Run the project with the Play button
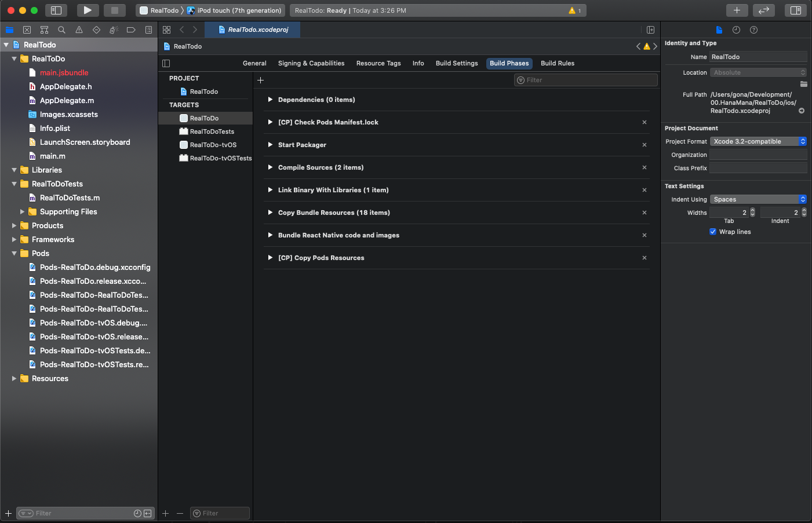The image size is (812, 523). pyautogui.click(x=88, y=10)
